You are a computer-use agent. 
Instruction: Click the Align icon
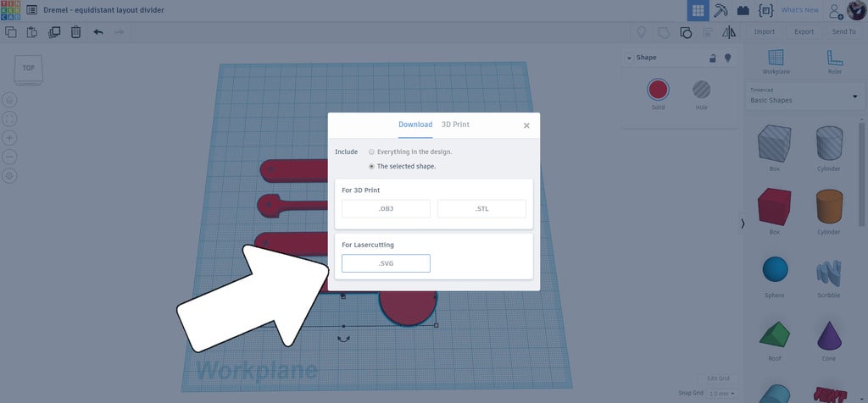click(x=708, y=32)
